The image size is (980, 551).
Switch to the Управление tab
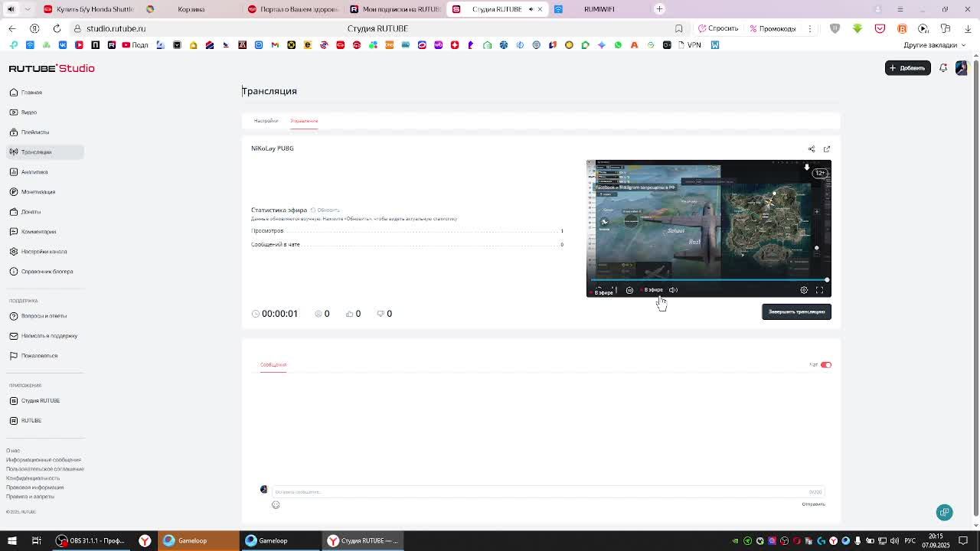coord(304,121)
